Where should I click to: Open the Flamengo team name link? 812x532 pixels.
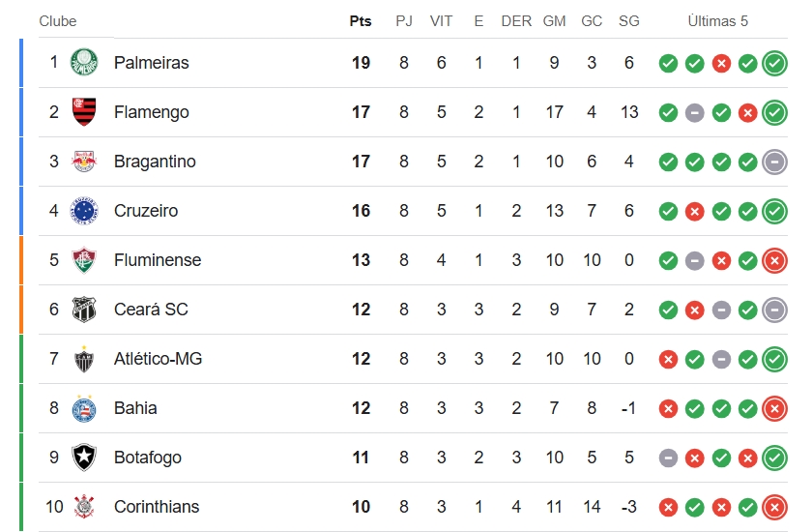pyautogui.click(x=151, y=112)
